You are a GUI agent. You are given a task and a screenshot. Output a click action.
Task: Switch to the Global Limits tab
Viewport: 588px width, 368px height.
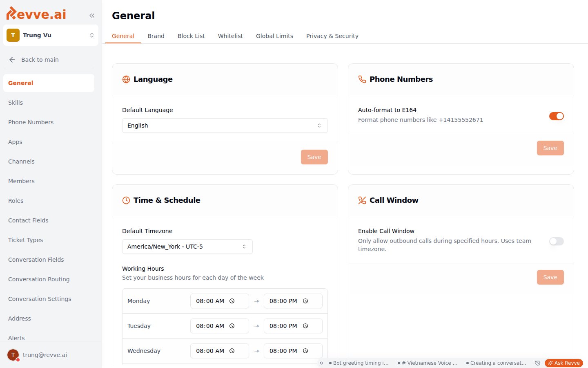tap(274, 36)
